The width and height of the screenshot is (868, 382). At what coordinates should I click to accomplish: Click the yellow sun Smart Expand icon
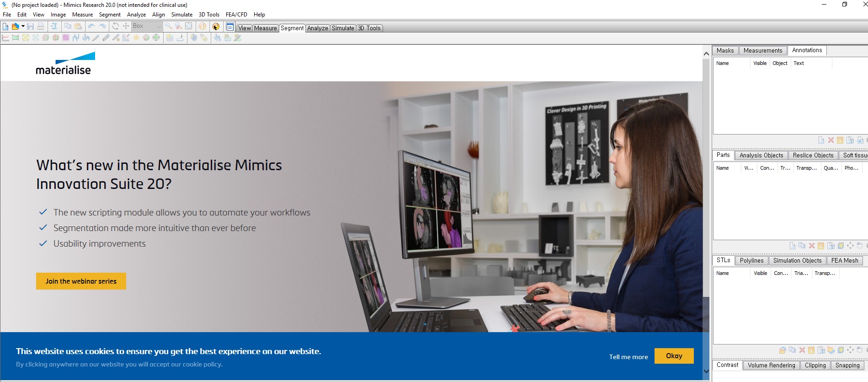(x=136, y=38)
